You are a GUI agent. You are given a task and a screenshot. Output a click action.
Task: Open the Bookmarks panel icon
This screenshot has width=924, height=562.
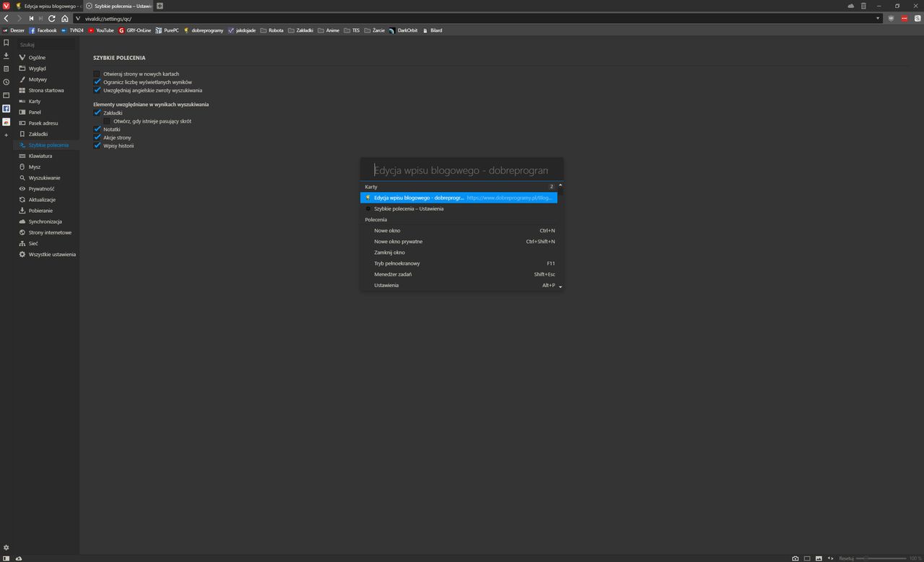pyautogui.click(x=6, y=43)
